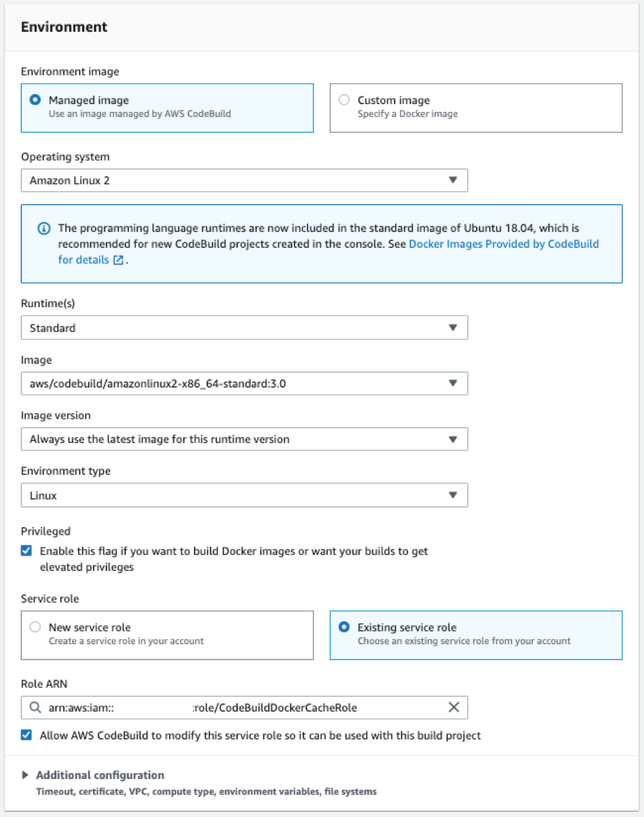Clear the Role ARN using the X icon
Screen dimensions: 644x817
pyautogui.click(x=454, y=708)
